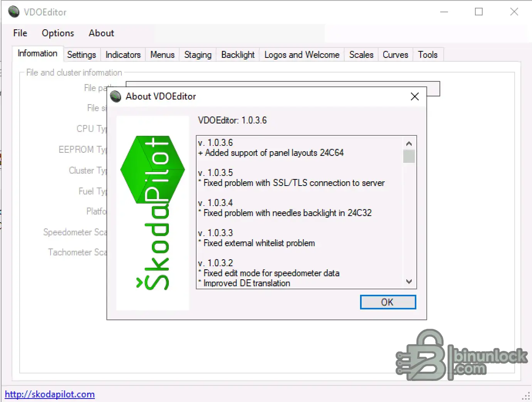Click the 'v. 1.0.3.2' changelog line
Viewport: 532px width, 402px height.
[215, 263]
